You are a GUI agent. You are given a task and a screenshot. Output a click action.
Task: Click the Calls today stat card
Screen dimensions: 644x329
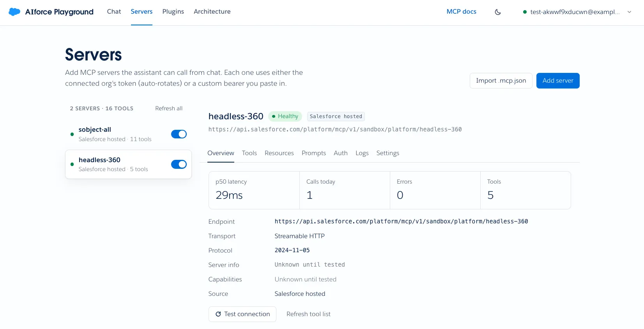click(x=345, y=190)
